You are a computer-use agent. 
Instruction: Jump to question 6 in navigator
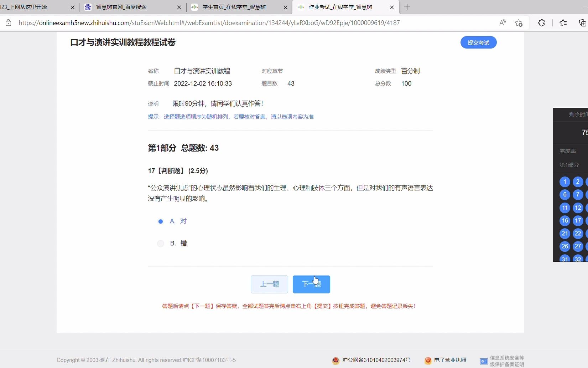[564, 195]
